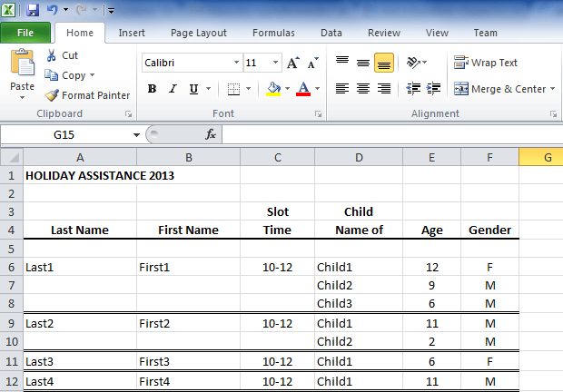Click the Increase Indent icon
This screenshot has width=563, height=392.
point(435,89)
